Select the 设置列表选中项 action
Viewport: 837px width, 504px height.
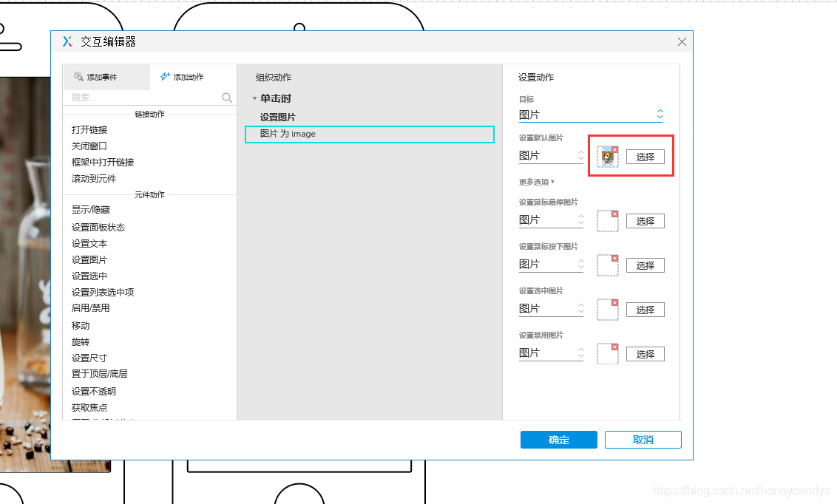(x=103, y=292)
